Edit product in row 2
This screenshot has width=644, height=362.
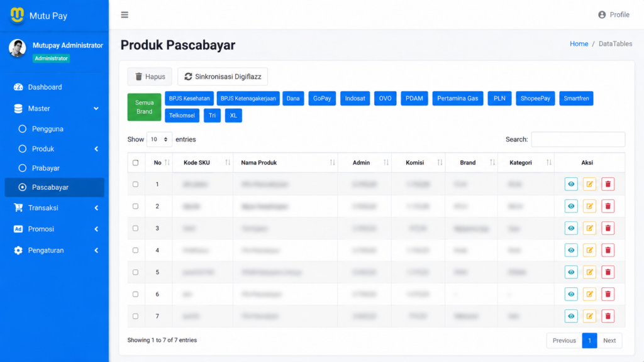(589, 206)
